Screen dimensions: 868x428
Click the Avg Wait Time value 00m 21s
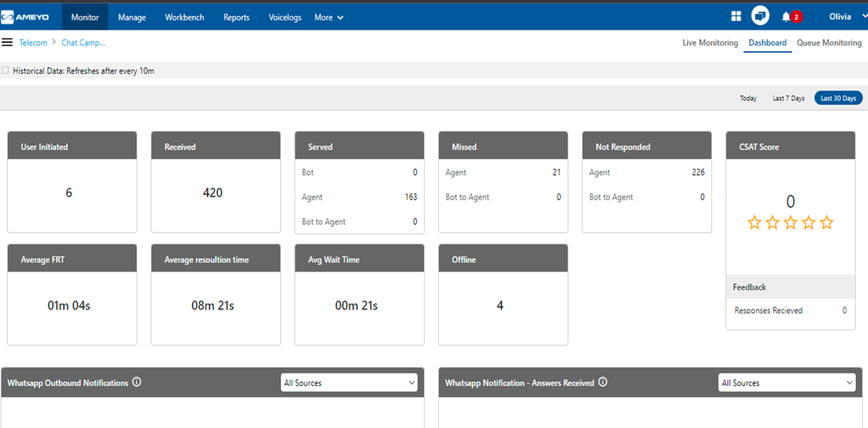[x=357, y=306]
